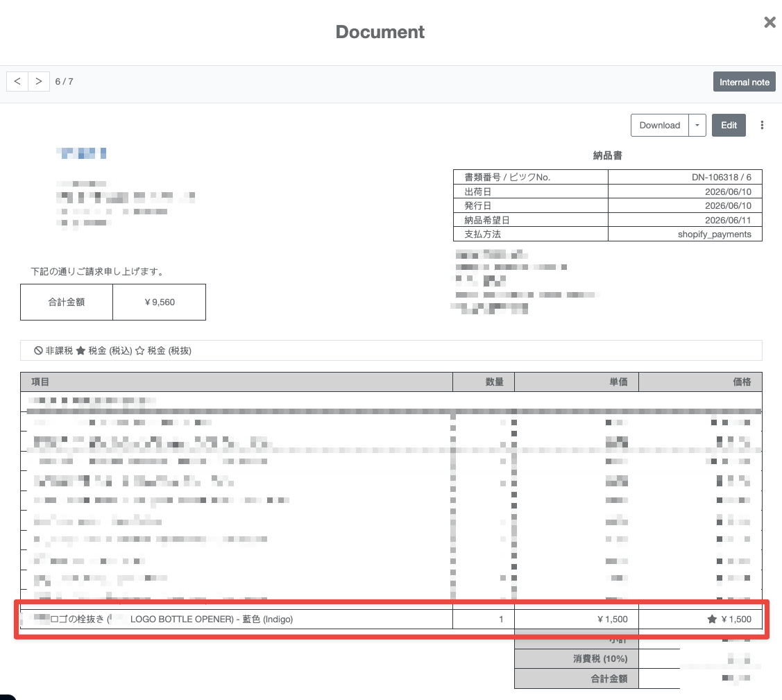Select the document number DN-106318 / 6
Viewport: 782px width, 700px height.
click(721, 177)
